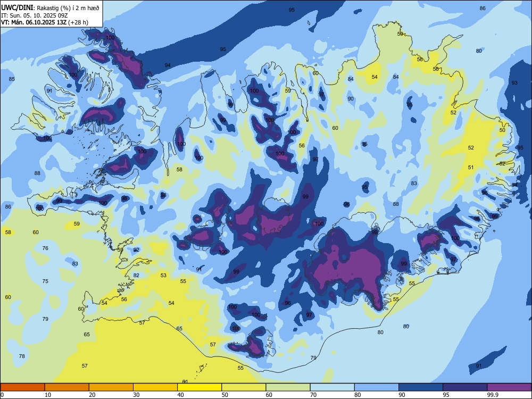The height and width of the screenshot is (399, 532).
Task: Pick the 80–90 light blue legend swatch
Action: pyautogui.click(x=377, y=387)
